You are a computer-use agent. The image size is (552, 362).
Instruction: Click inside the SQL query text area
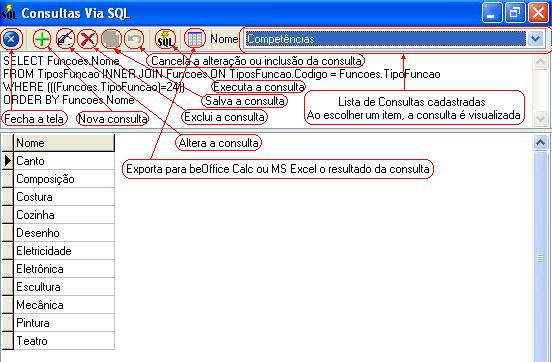(268, 91)
